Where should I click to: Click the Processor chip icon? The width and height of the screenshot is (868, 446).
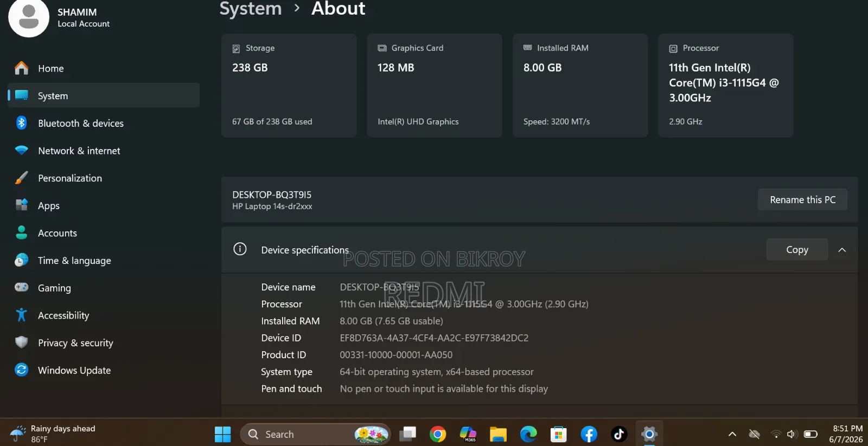[x=673, y=49]
